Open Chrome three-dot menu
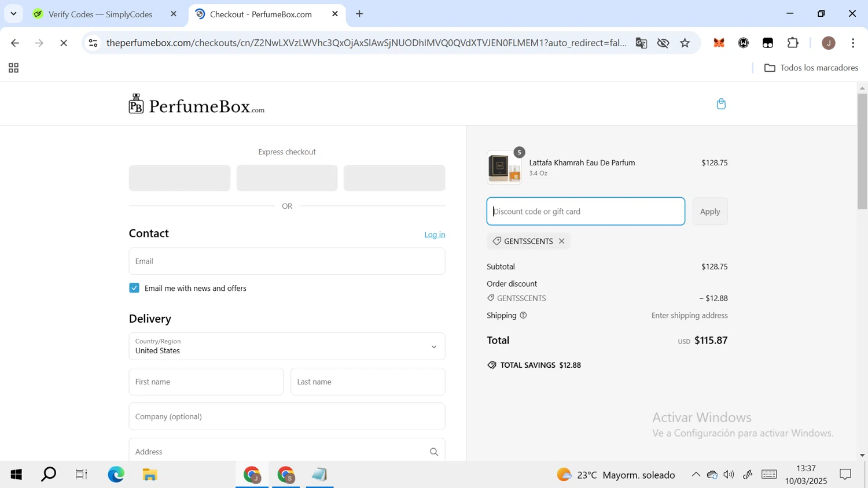868x488 pixels. [853, 43]
